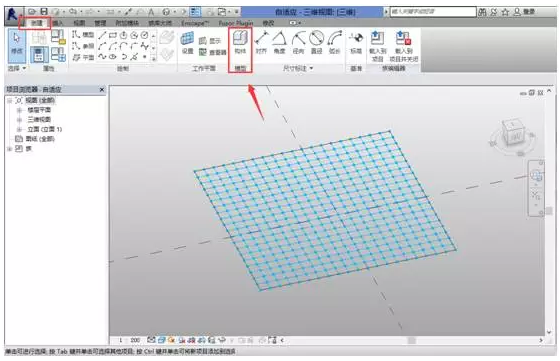Viewport: 560px width, 361px height.
Task: Open the Create ribbon tab
Action: [36, 23]
